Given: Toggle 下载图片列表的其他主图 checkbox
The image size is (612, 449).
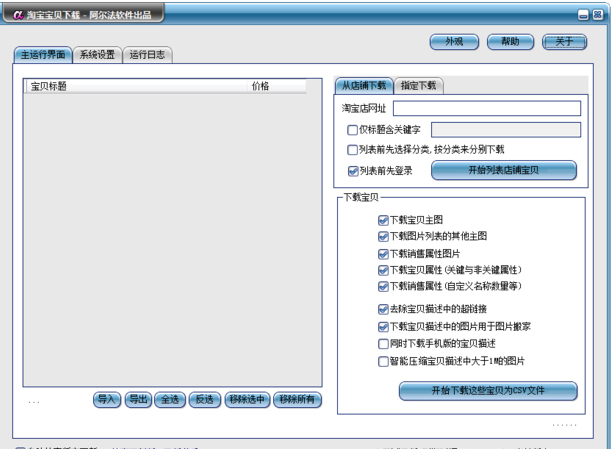Looking at the screenshot, I should click(383, 236).
